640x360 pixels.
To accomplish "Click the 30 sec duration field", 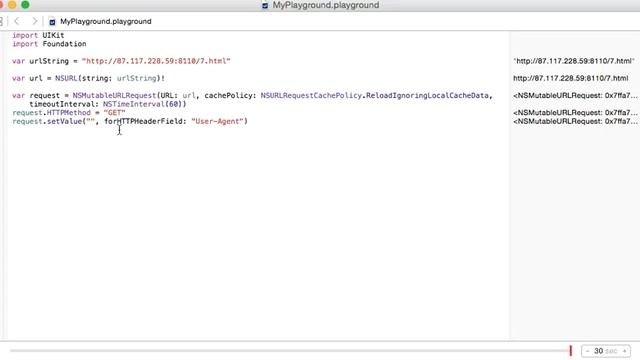I will tap(606, 351).
